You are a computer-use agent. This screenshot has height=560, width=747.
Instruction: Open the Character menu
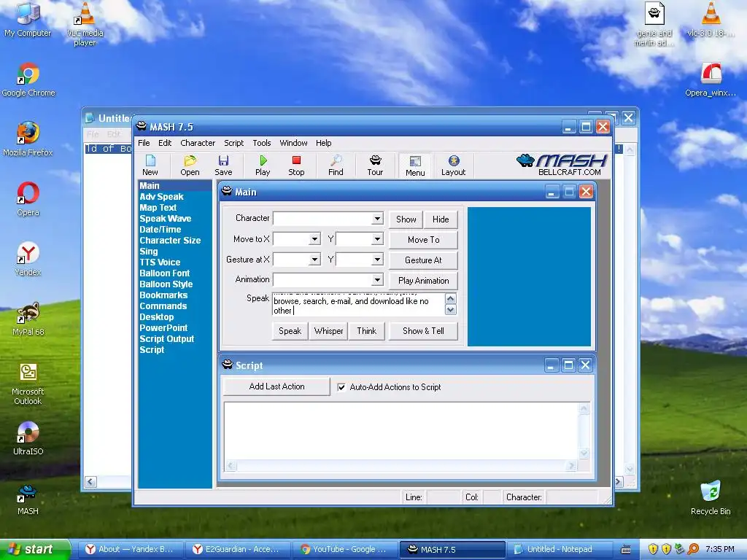[x=198, y=143]
